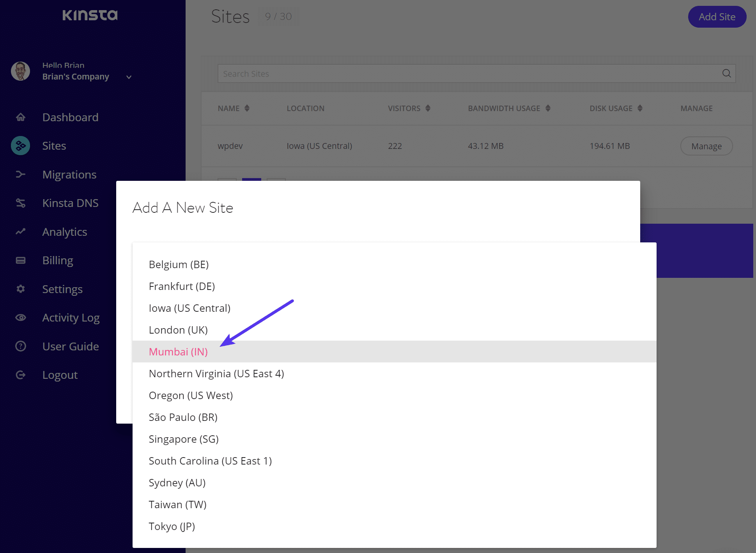
Task: Click the Add Site button
Action: point(716,16)
